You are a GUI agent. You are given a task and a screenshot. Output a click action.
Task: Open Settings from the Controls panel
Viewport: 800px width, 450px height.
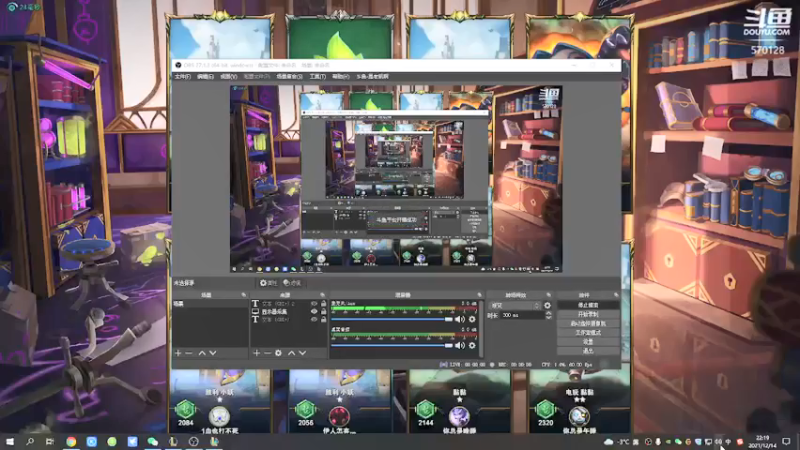(x=588, y=342)
